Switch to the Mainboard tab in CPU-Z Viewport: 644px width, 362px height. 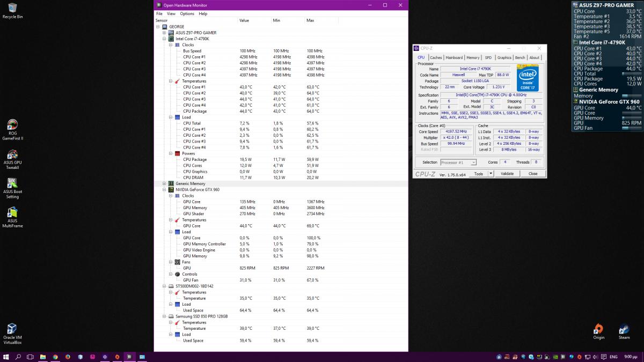[x=454, y=57]
